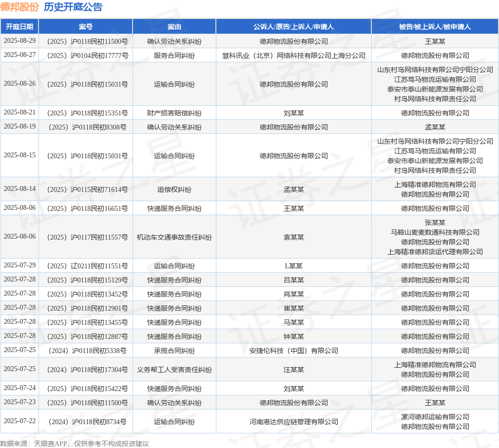Click defendant 孟某某 in the 2025-08-19 row
This screenshot has width=499, height=448.
pos(435,127)
